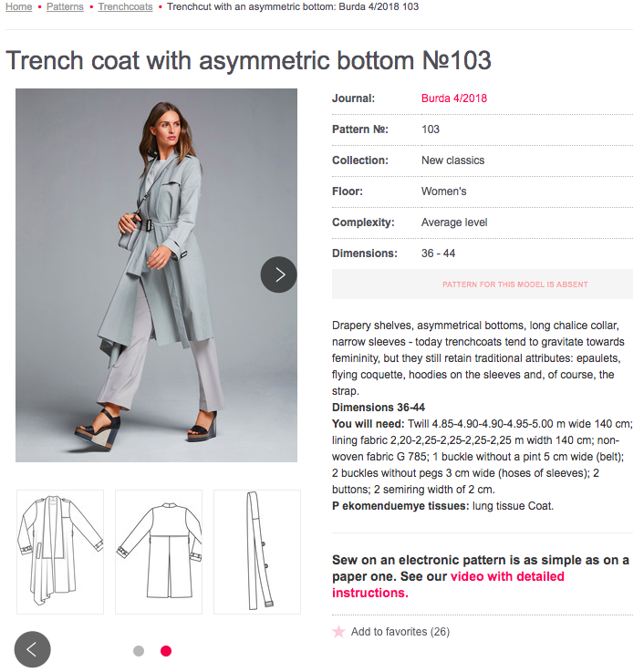Click the favorites star icon
644x672 pixels.
pyautogui.click(x=338, y=632)
